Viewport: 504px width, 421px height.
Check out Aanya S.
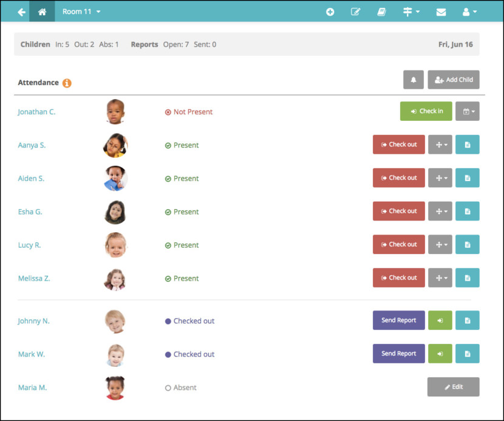(x=398, y=145)
